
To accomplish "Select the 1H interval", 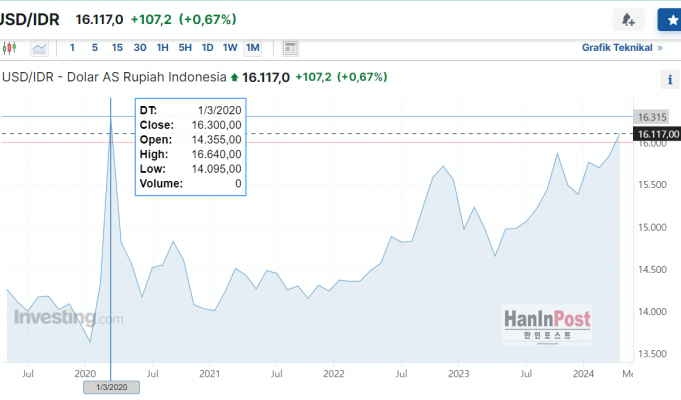I will tap(163, 47).
